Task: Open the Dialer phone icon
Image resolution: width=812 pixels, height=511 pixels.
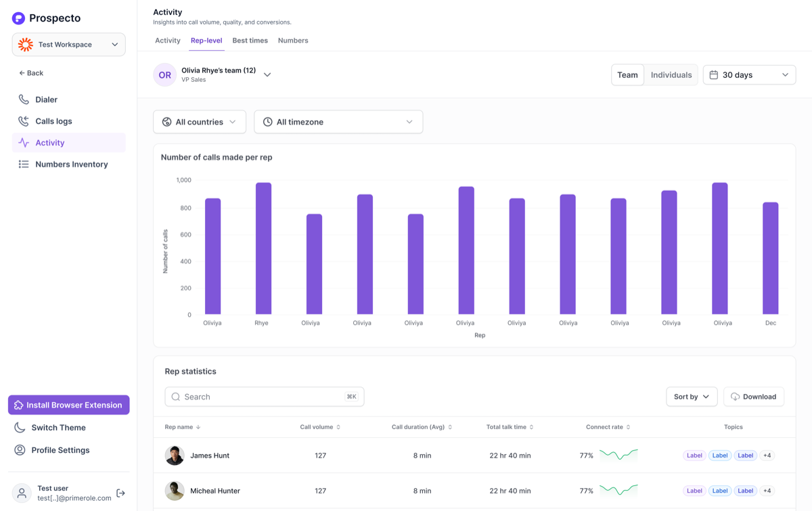Action: (24, 99)
